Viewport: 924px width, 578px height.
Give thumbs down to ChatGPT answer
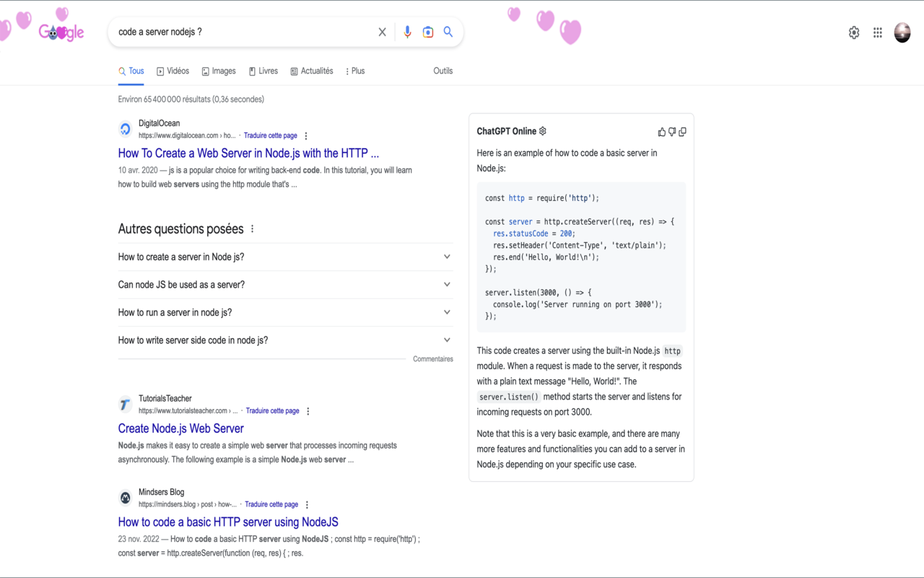click(672, 131)
